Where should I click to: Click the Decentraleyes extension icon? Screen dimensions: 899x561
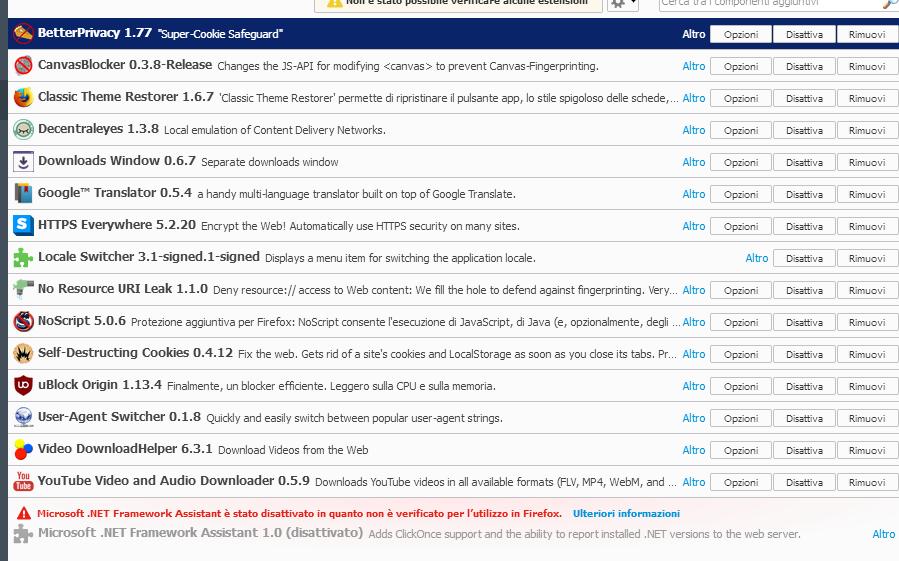[x=24, y=130]
